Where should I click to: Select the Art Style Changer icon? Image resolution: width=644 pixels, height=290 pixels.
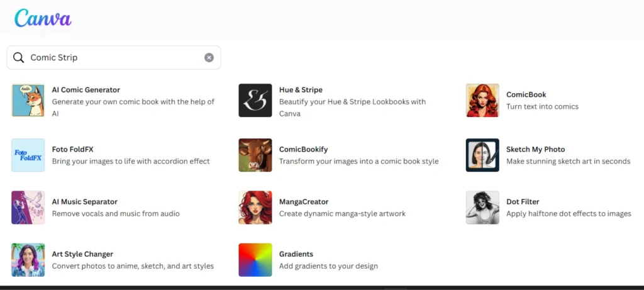[x=28, y=260]
